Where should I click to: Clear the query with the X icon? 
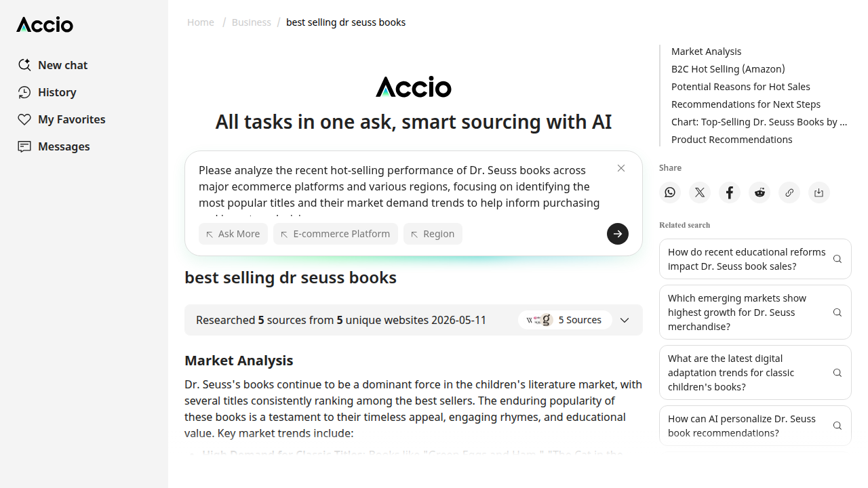[621, 168]
